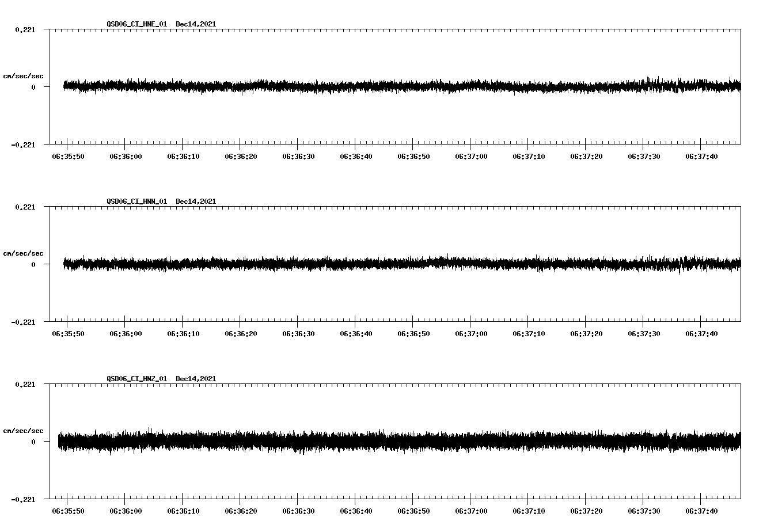
Task: Click the 06:36:30 time label under HNE plot
Action: (x=298, y=157)
